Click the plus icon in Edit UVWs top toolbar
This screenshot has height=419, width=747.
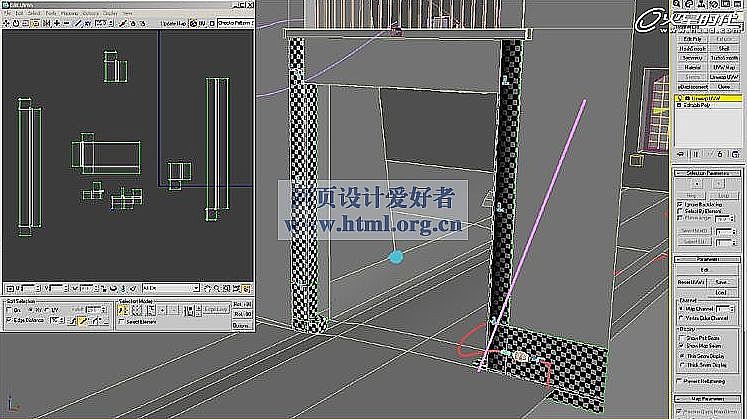pos(57,23)
